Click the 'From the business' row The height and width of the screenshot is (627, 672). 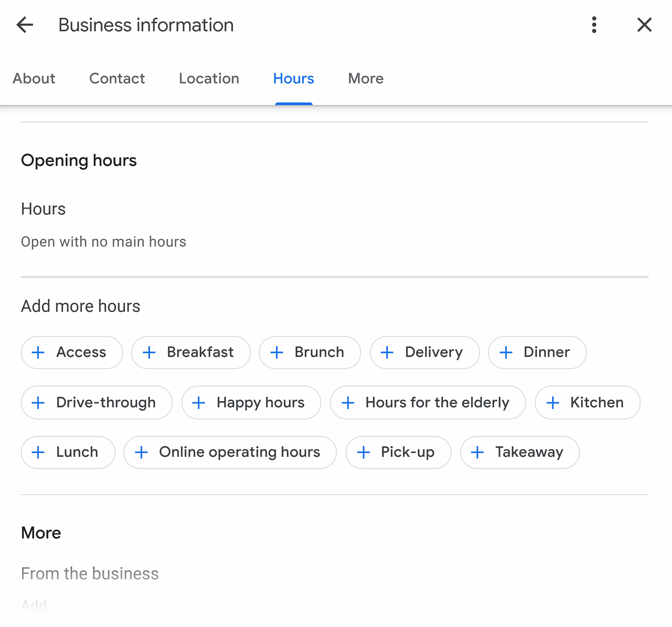pos(90,573)
